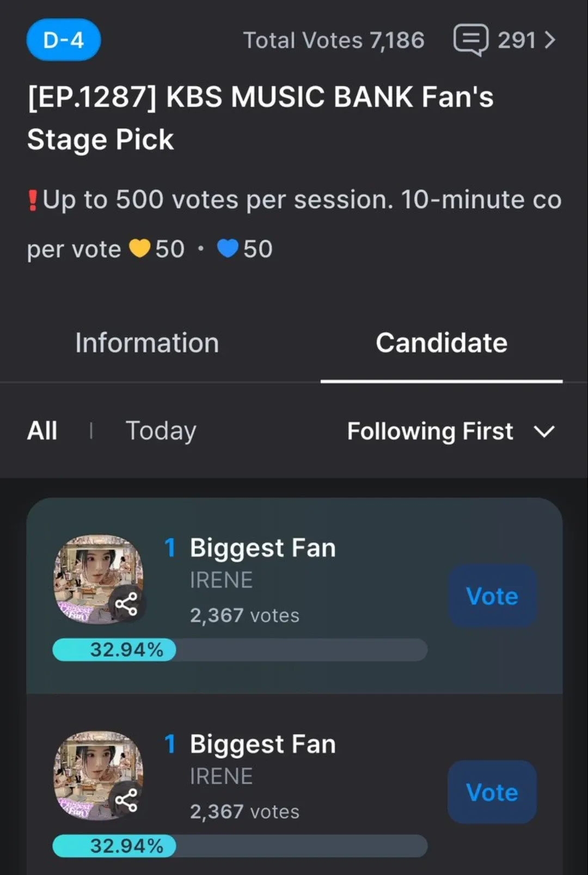Click the arrow next to 291 comments
The height and width of the screenshot is (875, 588).
click(x=550, y=40)
